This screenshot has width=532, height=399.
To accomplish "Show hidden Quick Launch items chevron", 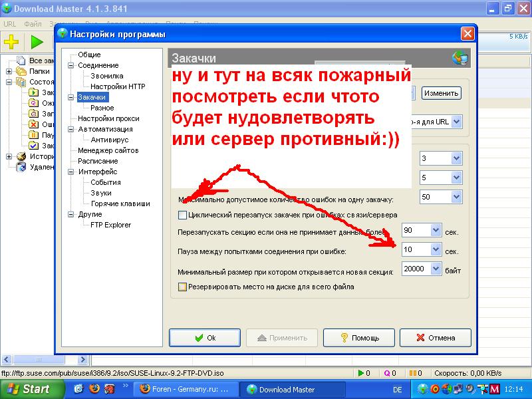I will (x=126, y=386).
